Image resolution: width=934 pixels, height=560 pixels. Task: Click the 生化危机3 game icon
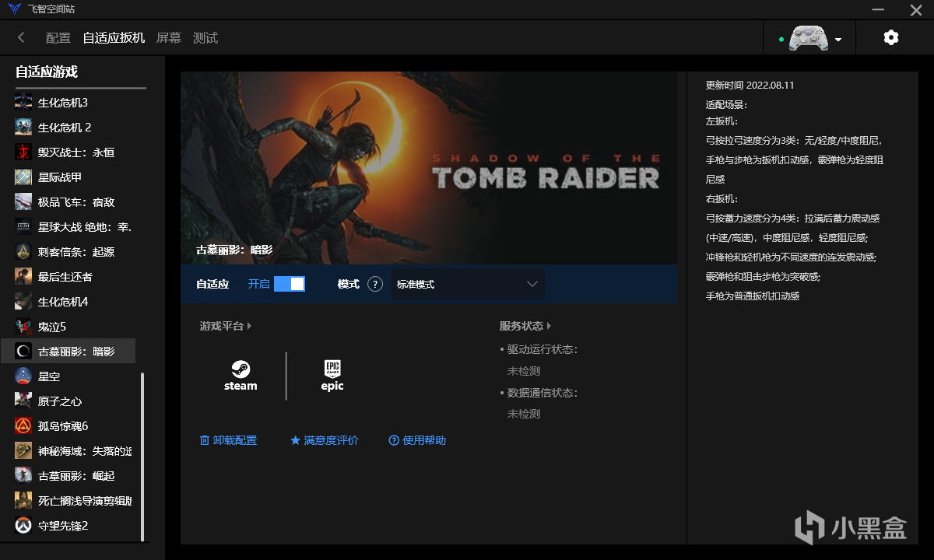(23, 102)
